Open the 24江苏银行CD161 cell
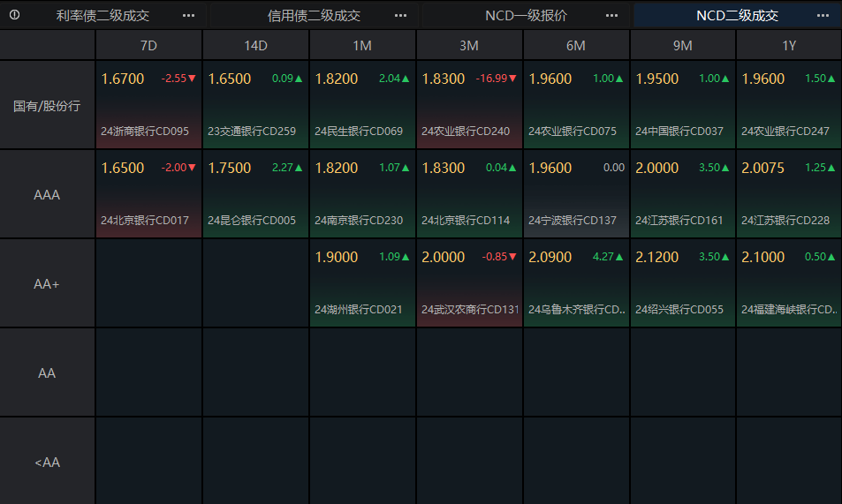Viewport: 842px width, 504px height. point(682,194)
